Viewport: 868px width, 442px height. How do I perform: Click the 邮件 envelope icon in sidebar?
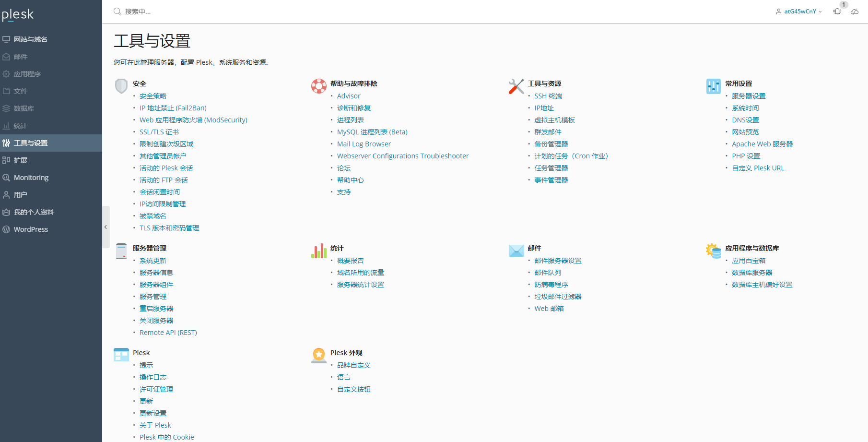[6, 57]
